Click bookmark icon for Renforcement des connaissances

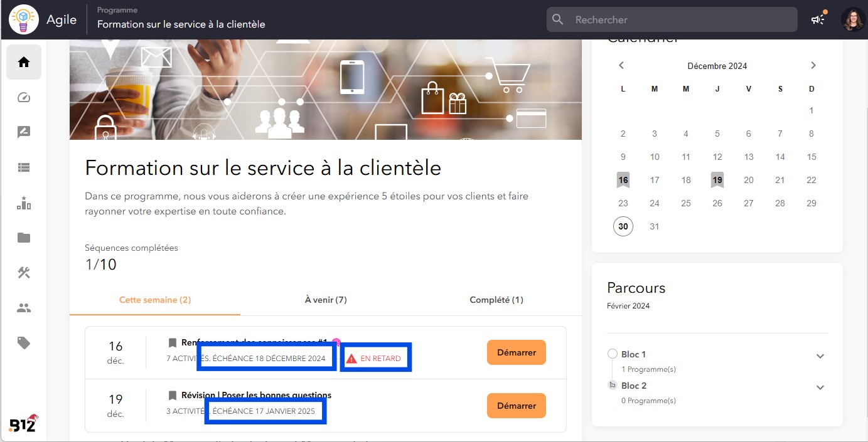click(x=173, y=342)
